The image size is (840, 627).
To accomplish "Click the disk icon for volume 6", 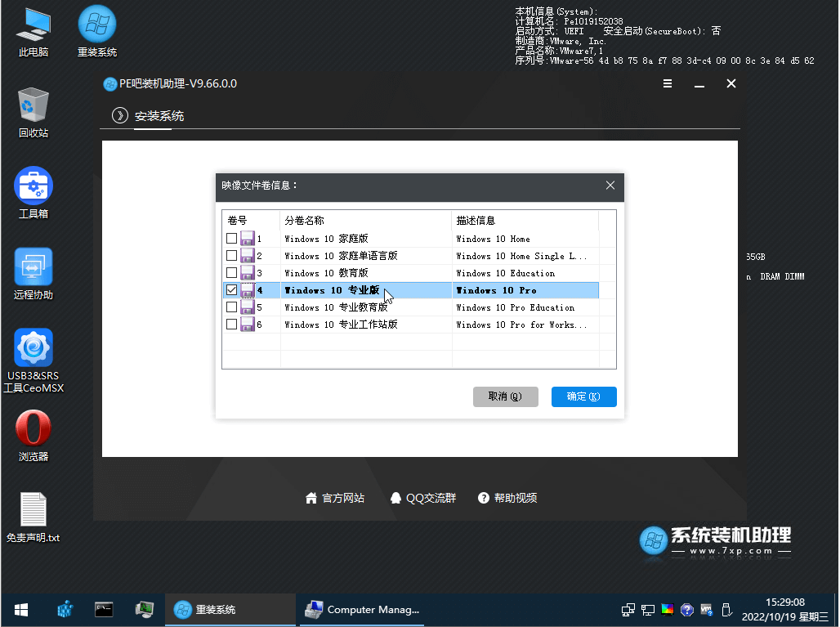I will (247, 325).
